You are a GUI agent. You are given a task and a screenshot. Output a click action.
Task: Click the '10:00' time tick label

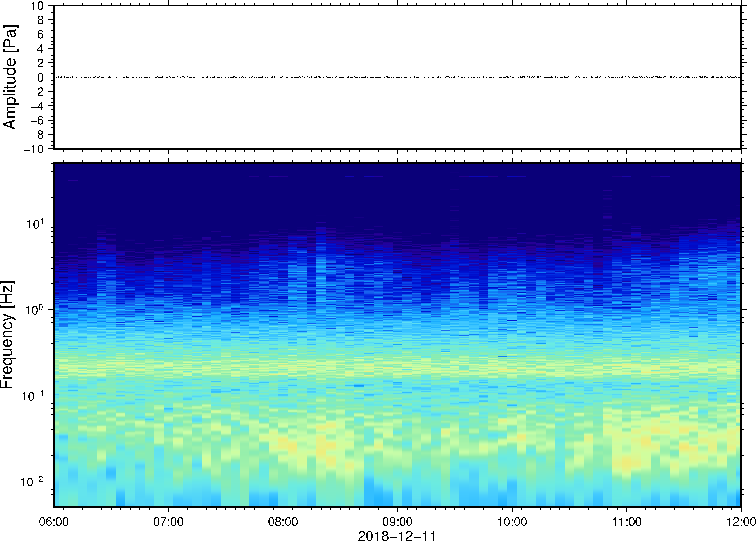point(512,522)
